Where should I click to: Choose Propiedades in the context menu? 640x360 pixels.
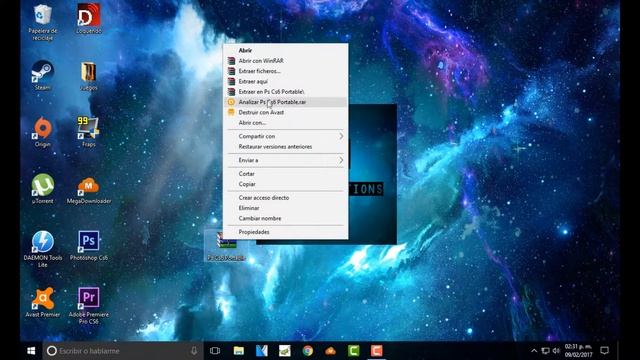pyautogui.click(x=286, y=232)
